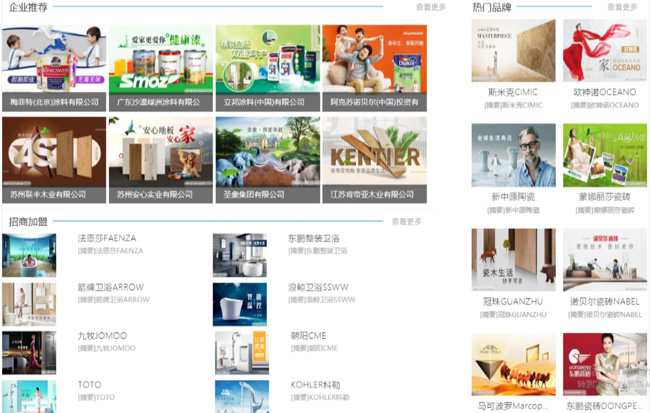This screenshot has width=650, height=413.
Task: Open the 阿克苏诺贝尔(中国)投资 Dulux card
Action: (x=375, y=68)
